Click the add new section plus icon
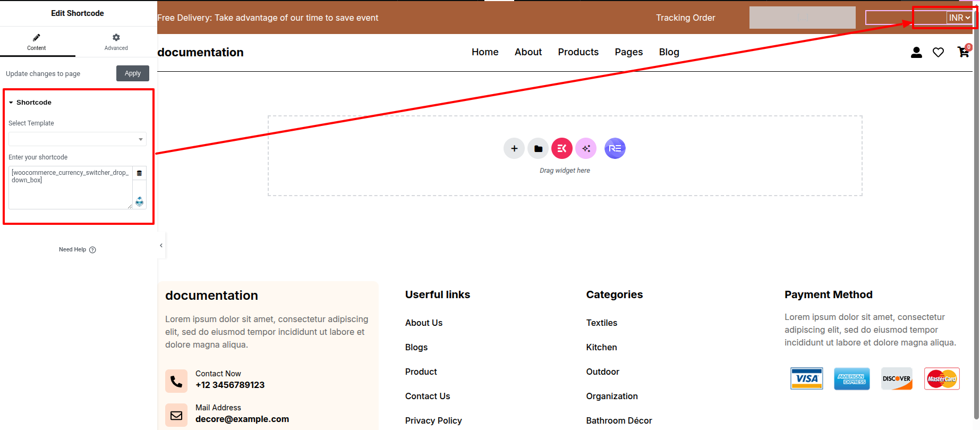980x430 pixels. pyautogui.click(x=514, y=148)
